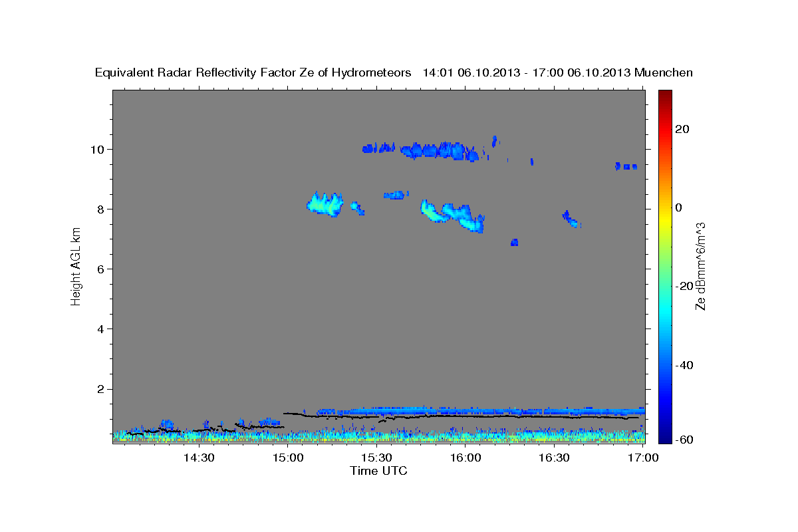798x532 pixels.
Task: Click the 16:00 time tick label
Action: (x=465, y=458)
